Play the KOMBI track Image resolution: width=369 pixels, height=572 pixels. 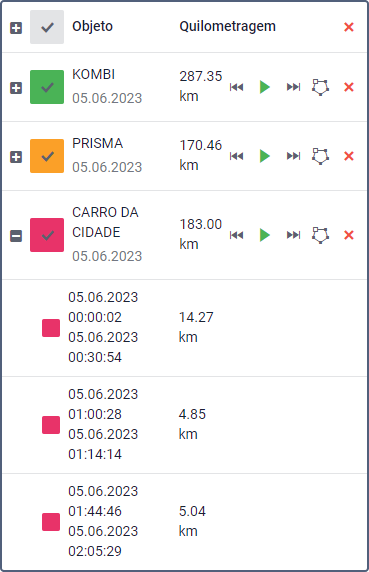(x=265, y=87)
